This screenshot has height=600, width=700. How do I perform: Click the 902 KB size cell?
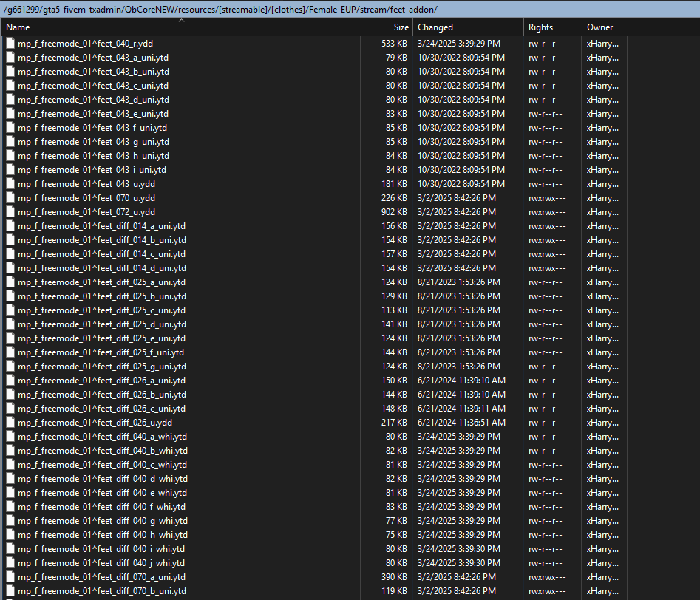coord(395,212)
